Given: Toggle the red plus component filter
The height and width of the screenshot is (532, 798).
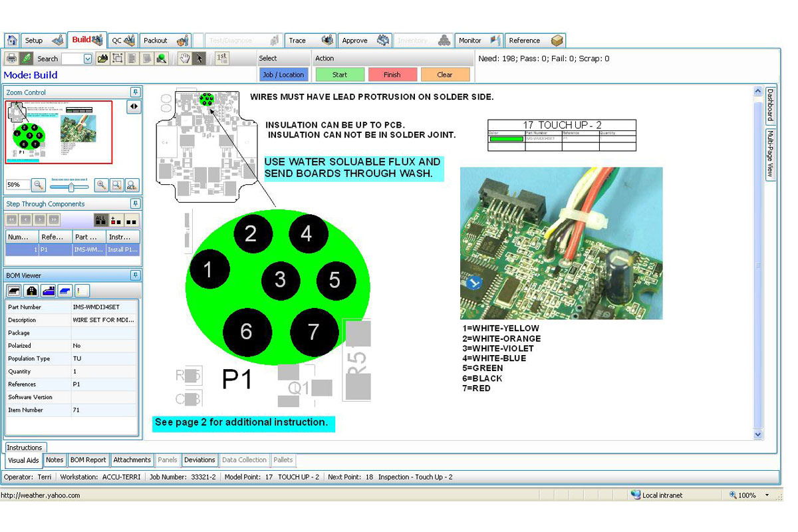Looking at the screenshot, I should (x=116, y=219).
